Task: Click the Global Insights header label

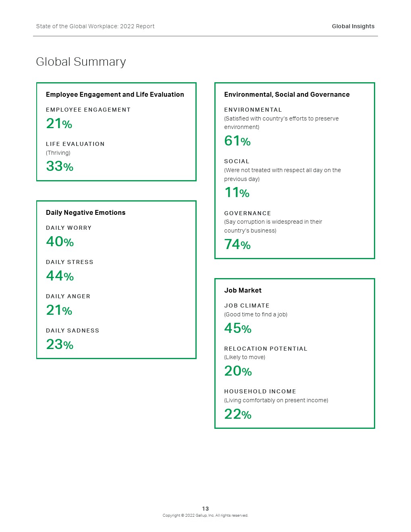Action: 353,26
